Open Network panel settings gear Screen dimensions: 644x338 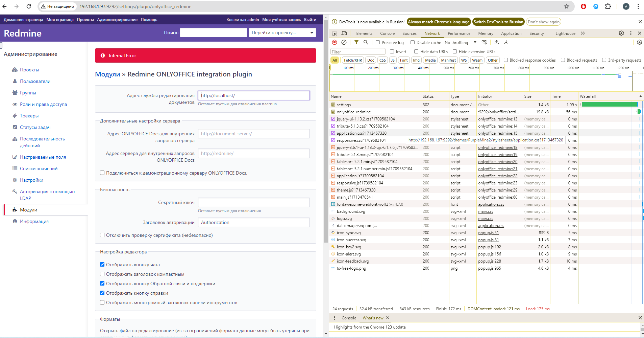(x=640, y=42)
